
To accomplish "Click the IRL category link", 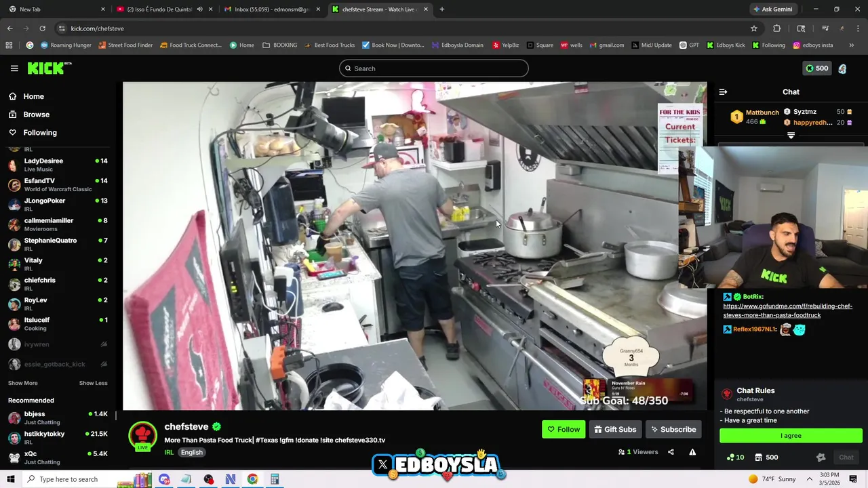I will click(x=169, y=452).
